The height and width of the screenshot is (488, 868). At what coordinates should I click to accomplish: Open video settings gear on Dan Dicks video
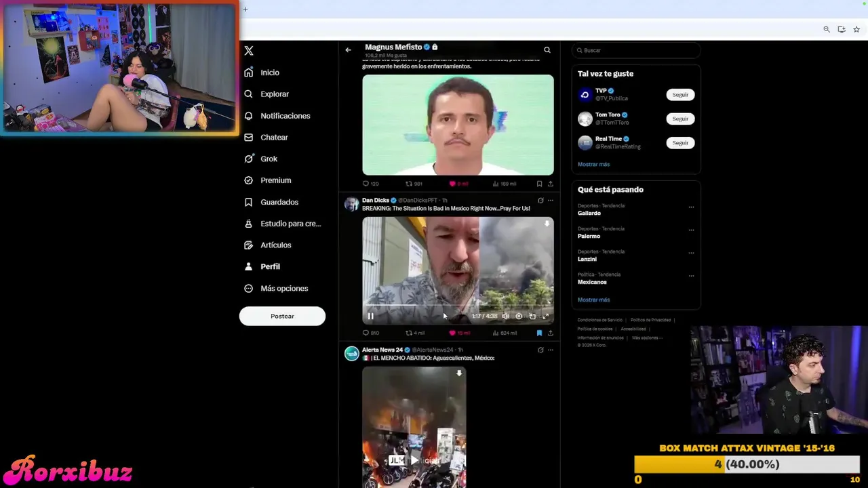(x=519, y=316)
